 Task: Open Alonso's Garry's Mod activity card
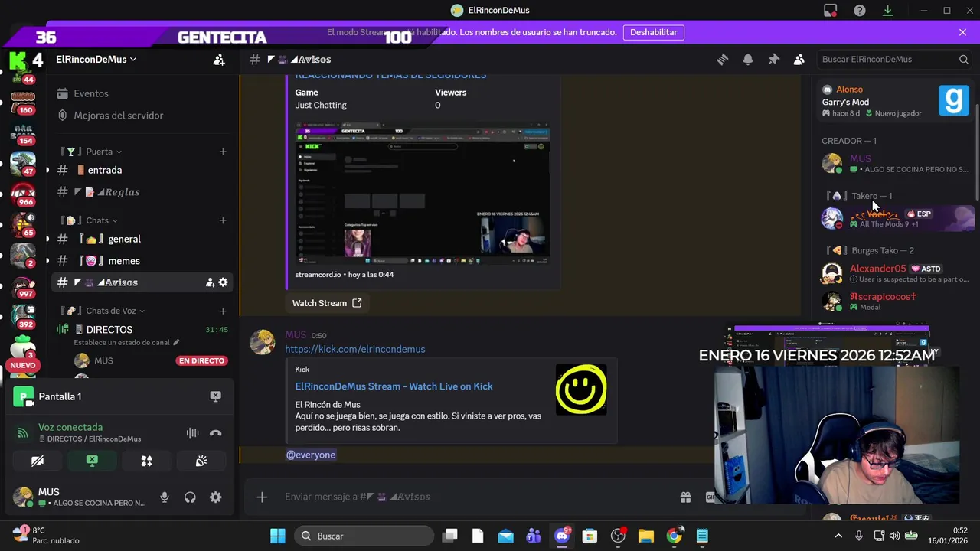896,101
